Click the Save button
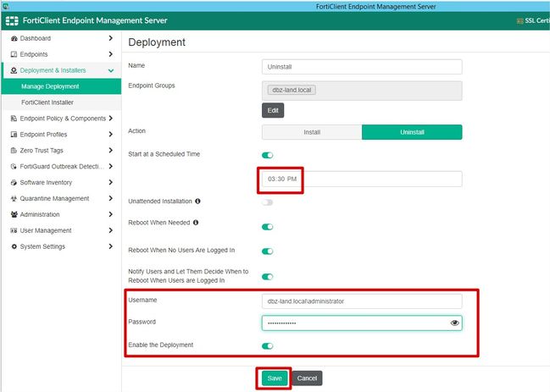The width and height of the screenshot is (550, 392). [x=275, y=378]
